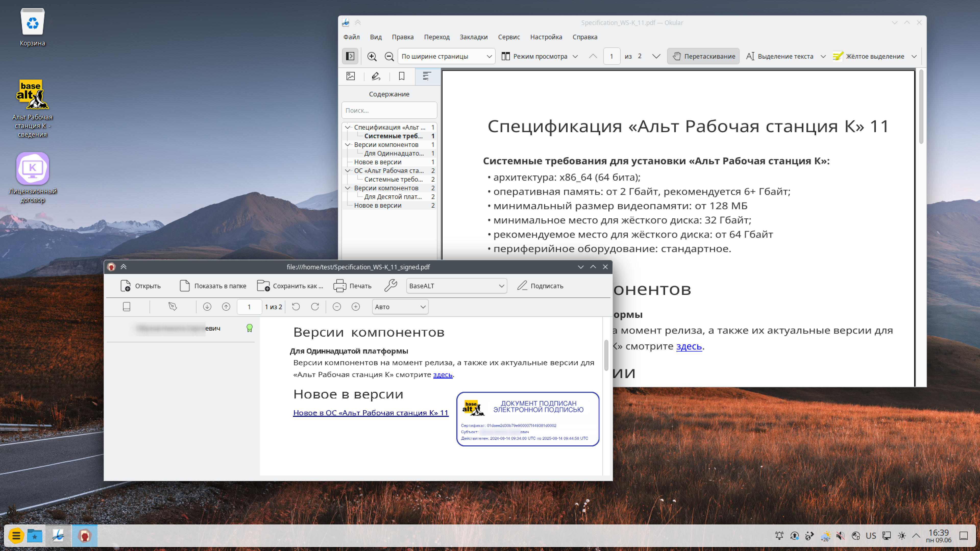Click signer page number field
Viewport: 980px width, 551px height.
(249, 307)
